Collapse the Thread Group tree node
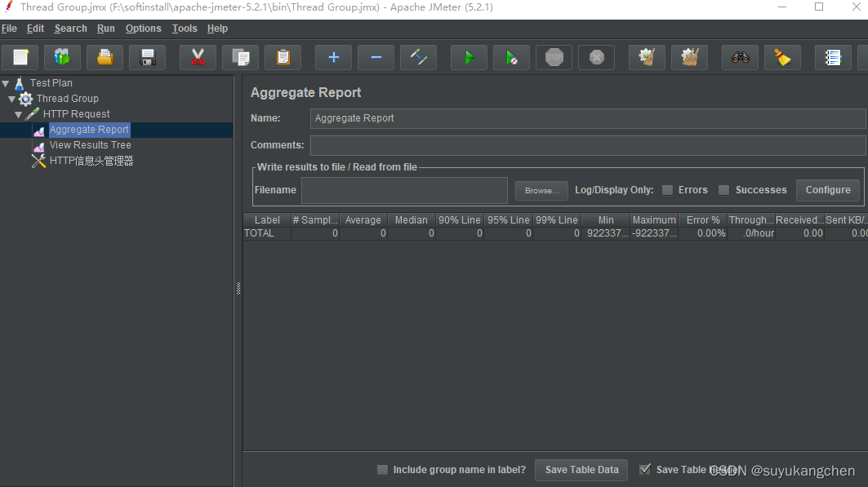Screen dimensions: 868x487 click(11, 99)
